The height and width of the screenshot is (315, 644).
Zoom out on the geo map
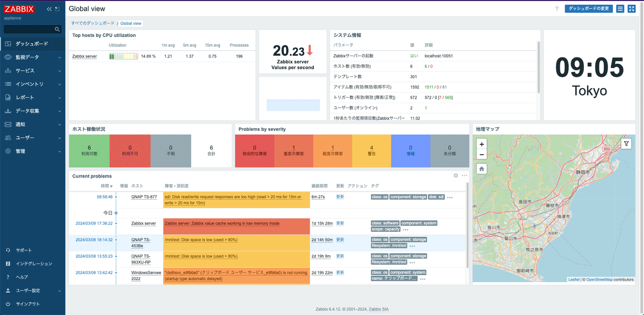coord(481,155)
